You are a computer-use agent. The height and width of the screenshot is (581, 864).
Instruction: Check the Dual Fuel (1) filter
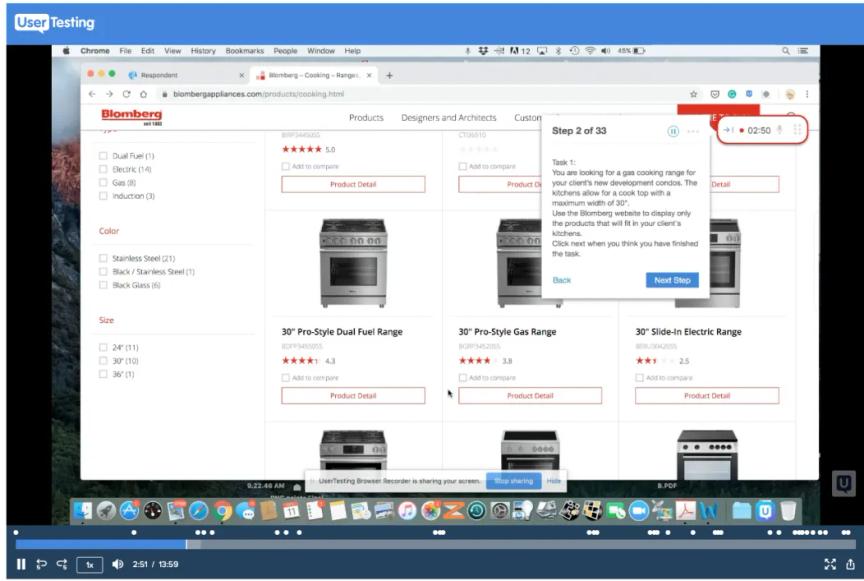pos(103,156)
